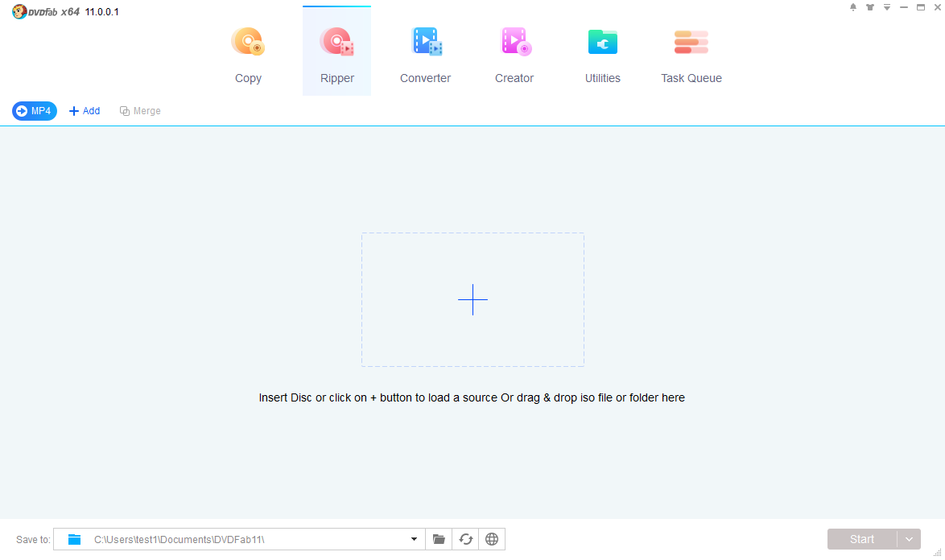Click the DVDFab logo icon
The width and height of the screenshot is (945, 560).
click(19, 11)
